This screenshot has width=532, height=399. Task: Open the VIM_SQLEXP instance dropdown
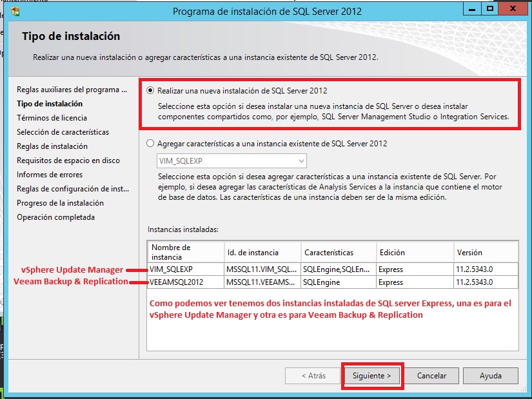coord(232,161)
